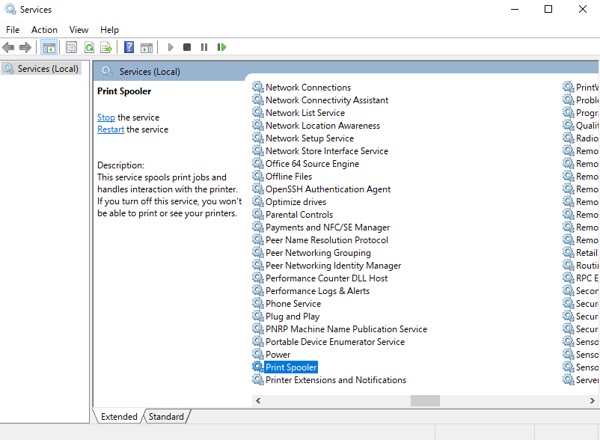Select Performance Counter DLL Host service

click(x=326, y=278)
